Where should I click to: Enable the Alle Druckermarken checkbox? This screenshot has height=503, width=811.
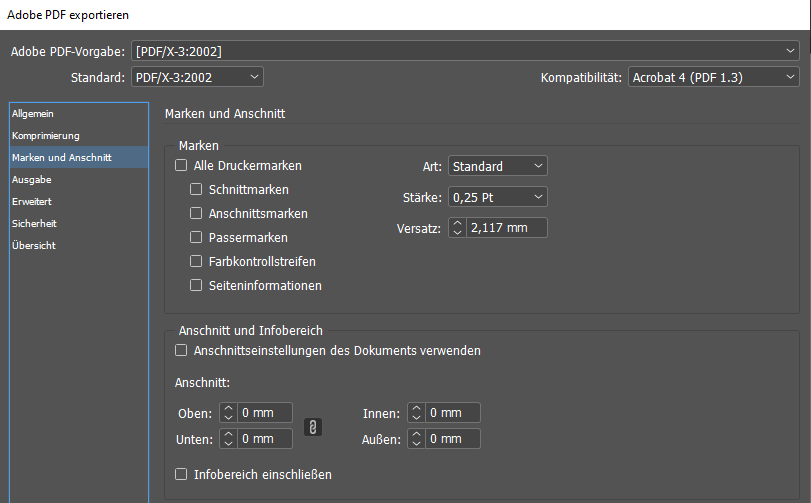pyautogui.click(x=181, y=166)
